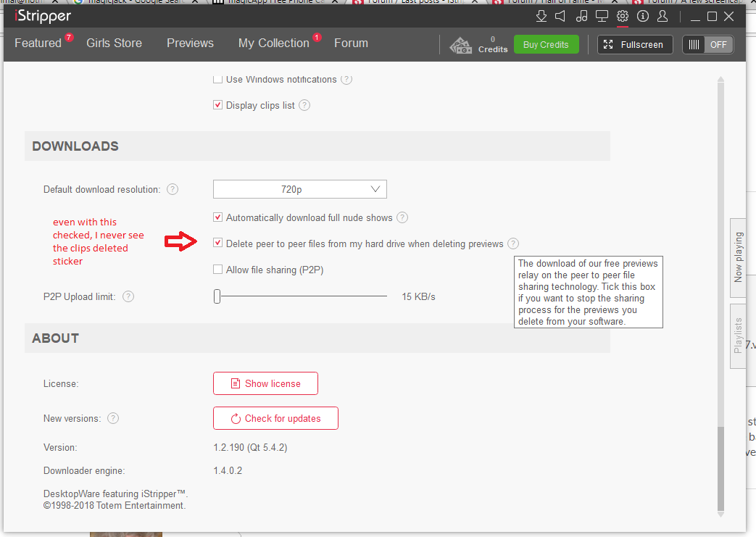Enter Fullscreen mode
The image size is (756, 537).
click(635, 45)
